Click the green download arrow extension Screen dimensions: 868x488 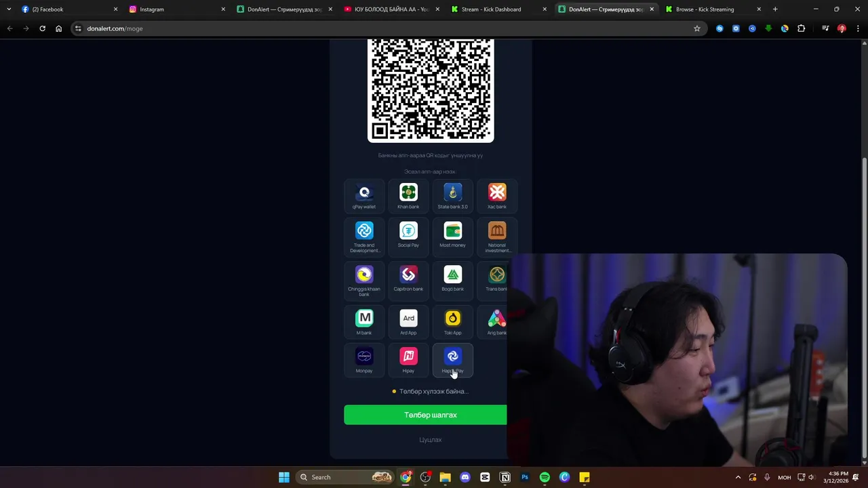768,28
